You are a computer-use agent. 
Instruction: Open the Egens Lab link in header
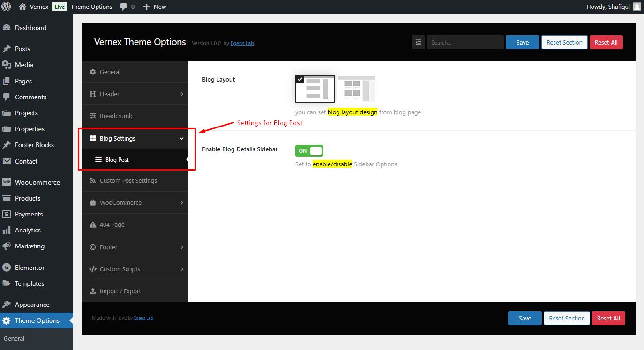(242, 43)
